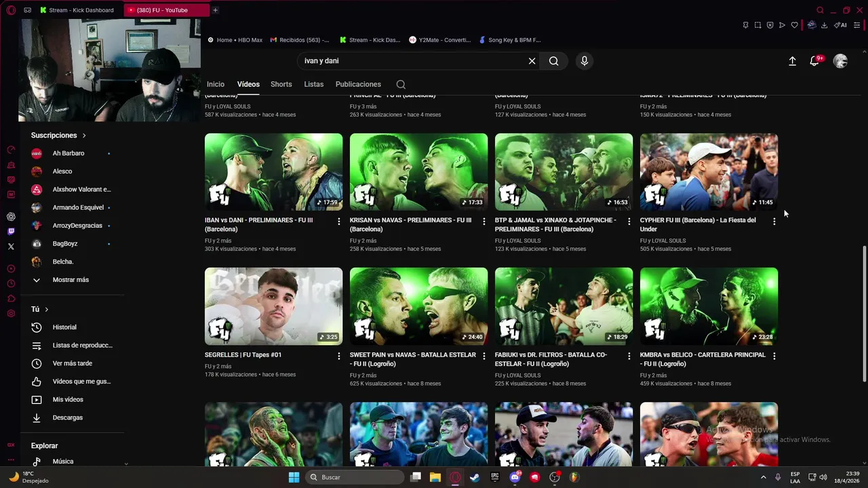The height and width of the screenshot is (488, 868).
Task: Open the Song Key & BPM bookmark
Action: 510,40
